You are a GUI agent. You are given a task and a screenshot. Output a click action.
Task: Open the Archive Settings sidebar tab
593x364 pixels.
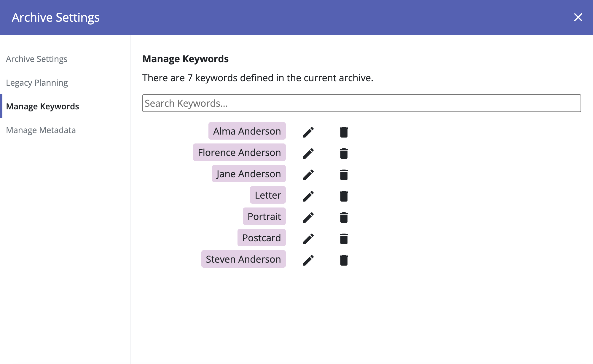click(37, 59)
